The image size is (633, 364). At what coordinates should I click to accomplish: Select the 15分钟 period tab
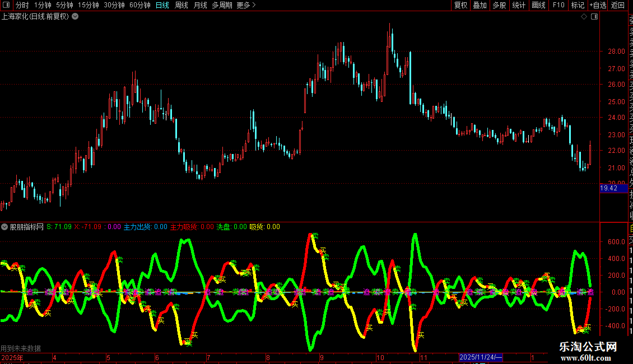(x=89, y=5)
